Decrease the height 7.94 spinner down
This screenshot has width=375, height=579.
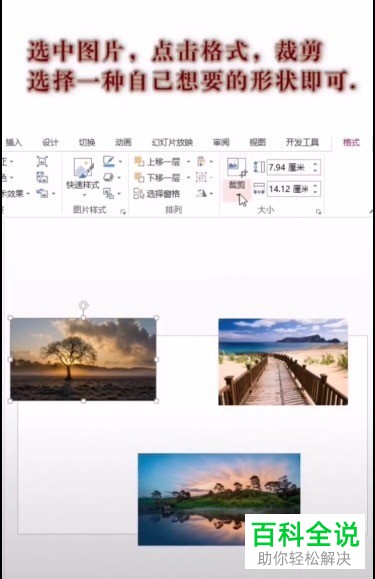pos(315,171)
